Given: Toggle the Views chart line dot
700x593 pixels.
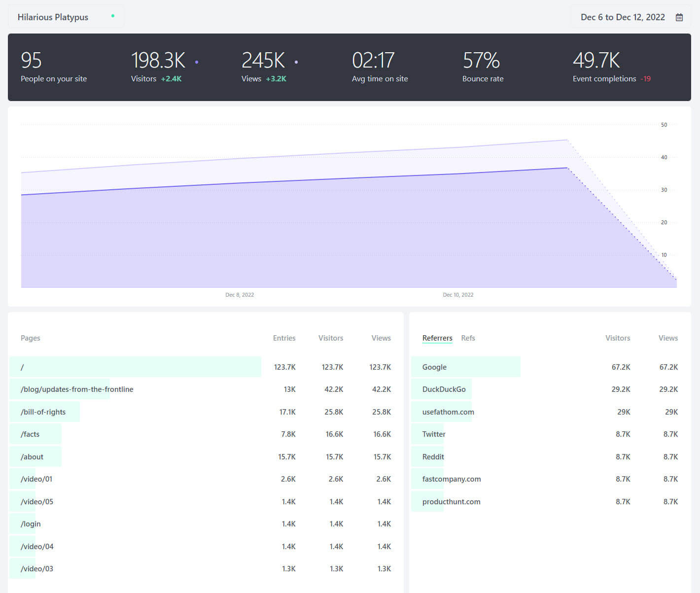Looking at the screenshot, I should (296, 62).
